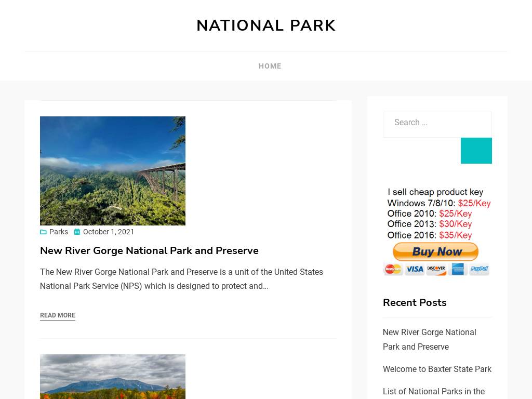Screen dimensions: 532x399
Task: Click the calendar icon before the post date
Action: point(77,232)
